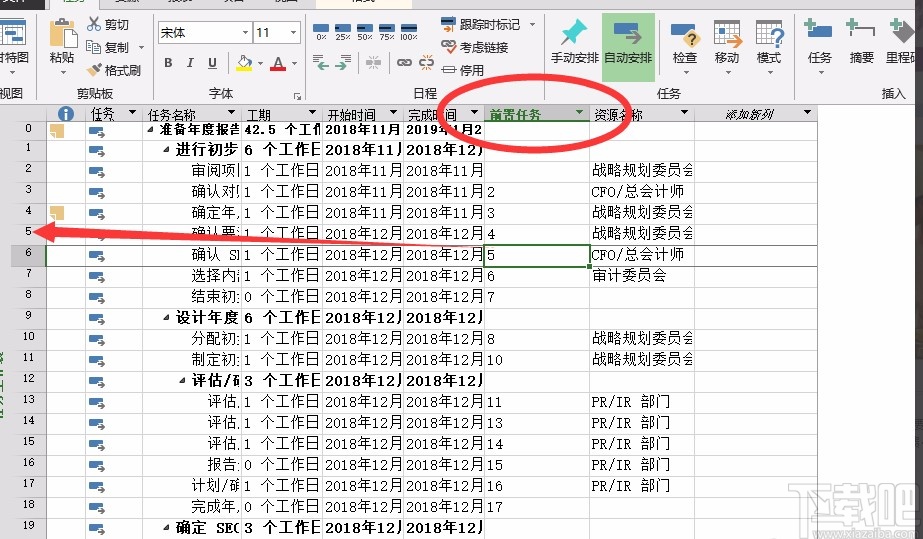Click the Gantt Chart (甘特图) view icon
The height and width of the screenshot is (539, 923).
12,33
